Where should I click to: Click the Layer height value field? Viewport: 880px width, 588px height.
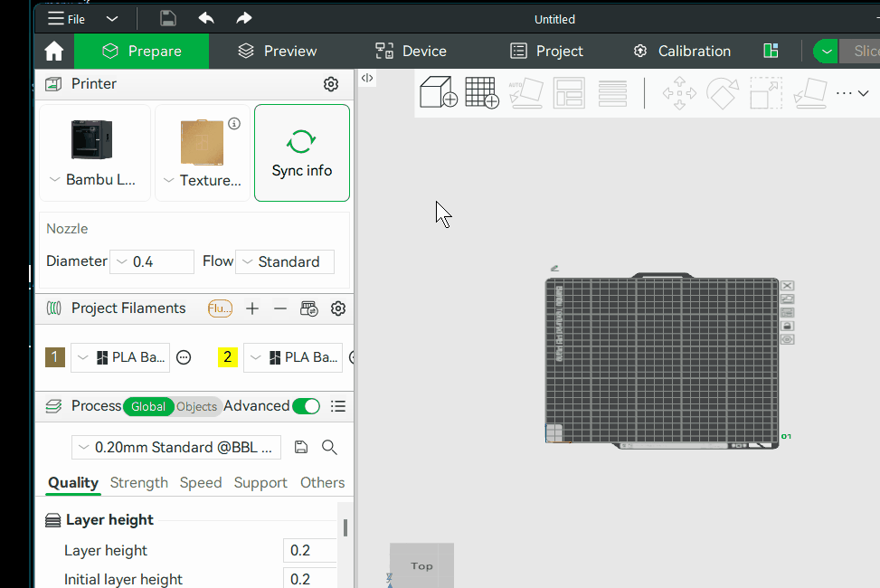(x=310, y=550)
